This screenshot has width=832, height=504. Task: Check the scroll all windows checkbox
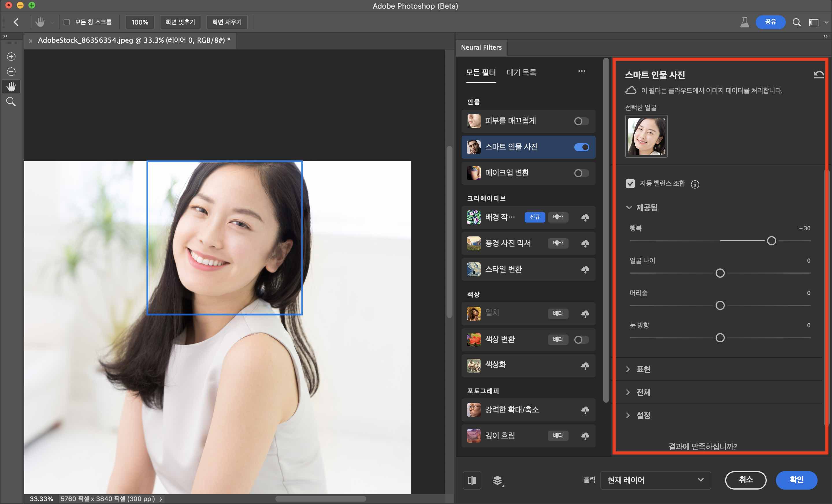pyautogui.click(x=67, y=22)
